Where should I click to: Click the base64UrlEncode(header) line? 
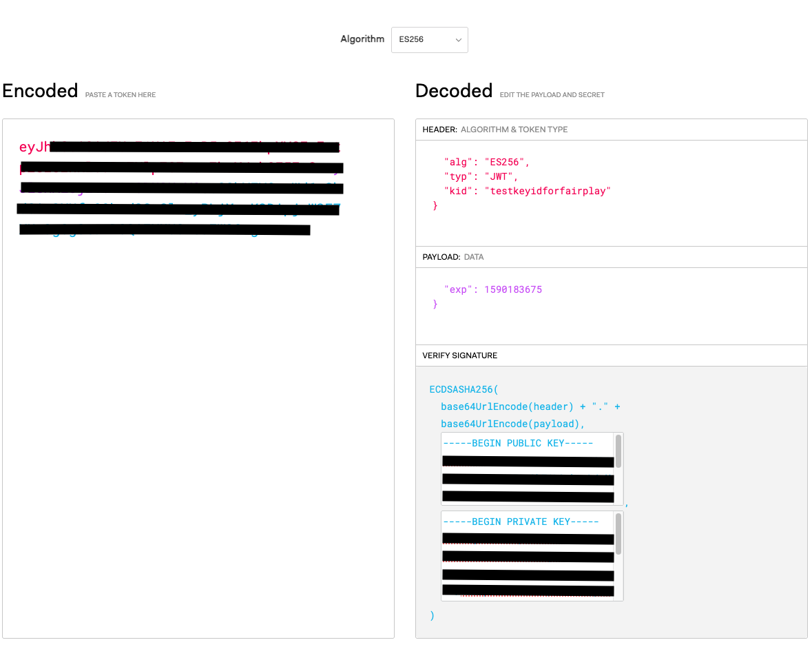pos(530,406)
